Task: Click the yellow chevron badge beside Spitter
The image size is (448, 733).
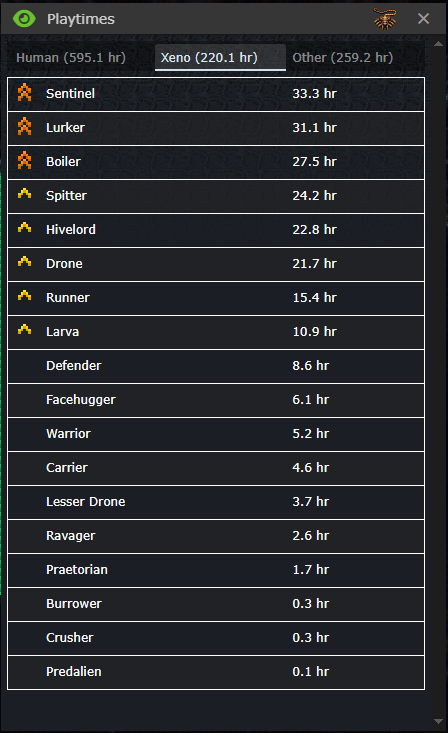Action: pyautogui.click(x=25, y=194)
